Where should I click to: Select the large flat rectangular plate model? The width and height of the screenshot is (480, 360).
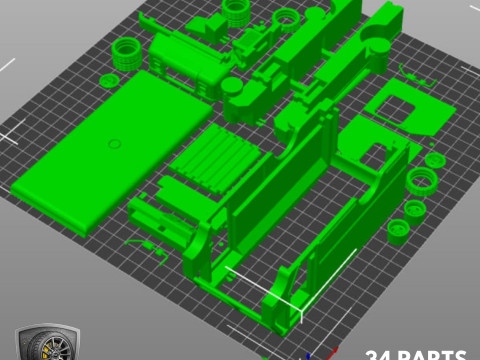pos(112,153)
